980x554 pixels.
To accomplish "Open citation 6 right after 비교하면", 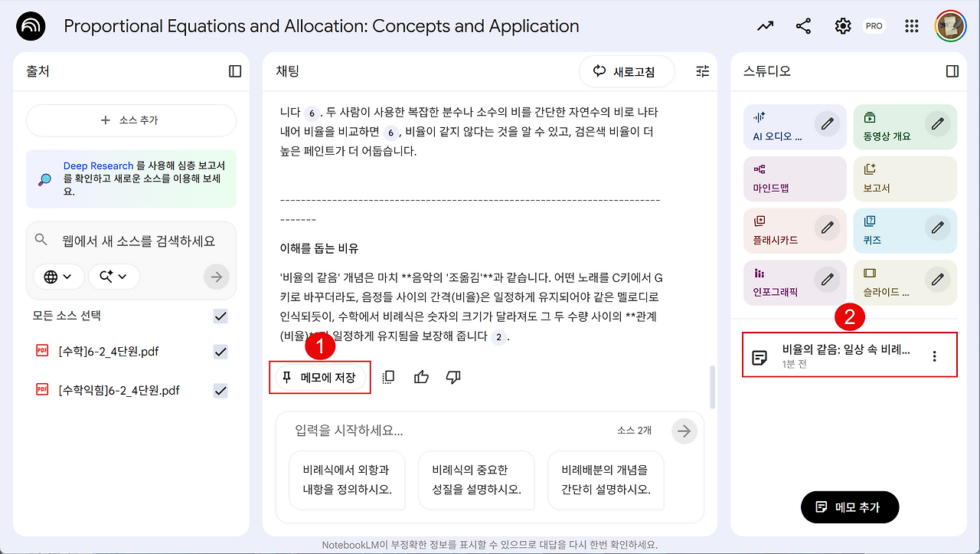I will (x=391, y=132).
